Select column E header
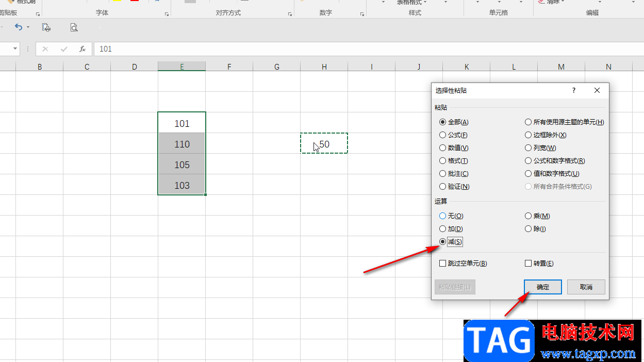Image resolution: width=644 pixels, height=362 pixels. (x=182, y=67)
